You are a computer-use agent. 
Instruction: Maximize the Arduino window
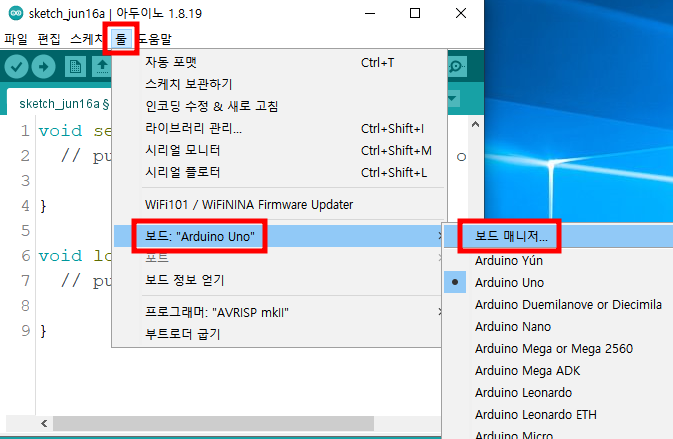[415, 13]
